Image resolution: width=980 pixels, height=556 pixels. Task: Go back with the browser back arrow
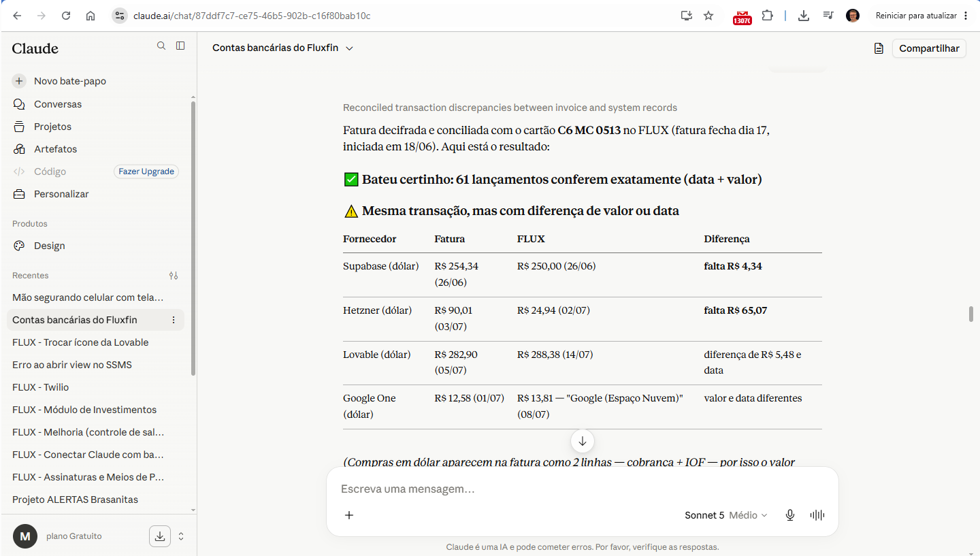(17, 16)
